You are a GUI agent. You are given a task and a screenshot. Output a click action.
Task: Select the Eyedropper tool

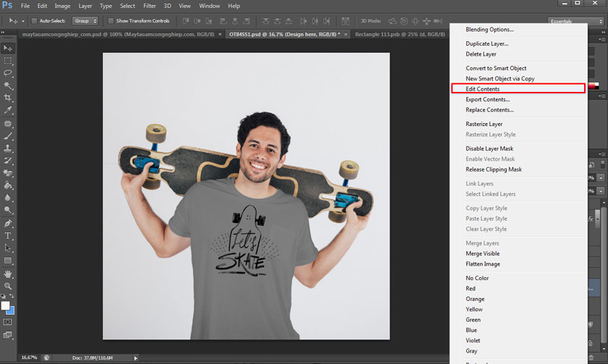8,110
